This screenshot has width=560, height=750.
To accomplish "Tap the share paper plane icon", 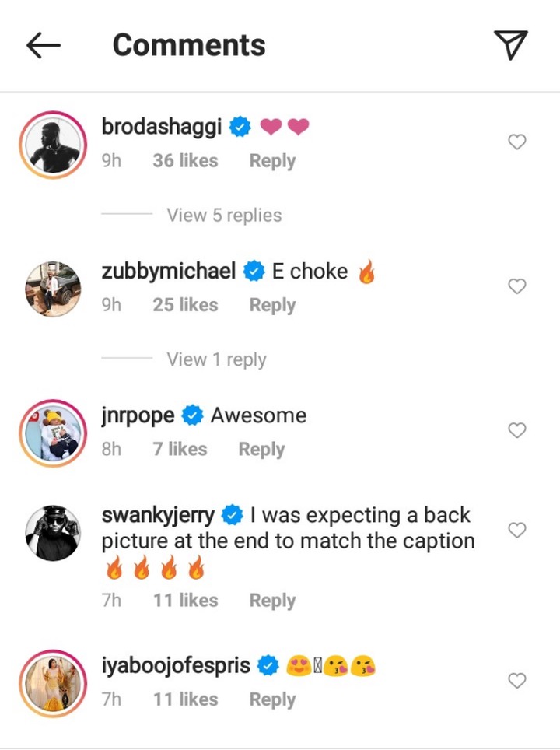I will [511, 45].
